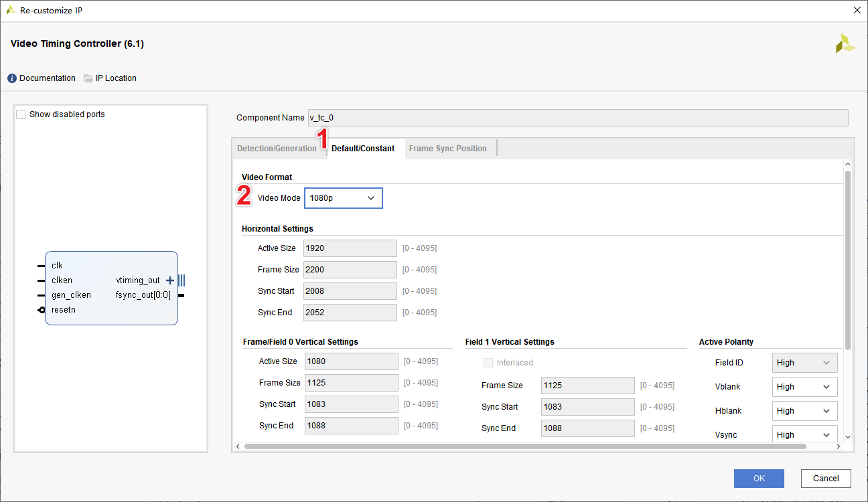Viewport: 868px width, 502px height.
Task: Open the Video Mode dropdown
Action: click(x=344, y=198)
